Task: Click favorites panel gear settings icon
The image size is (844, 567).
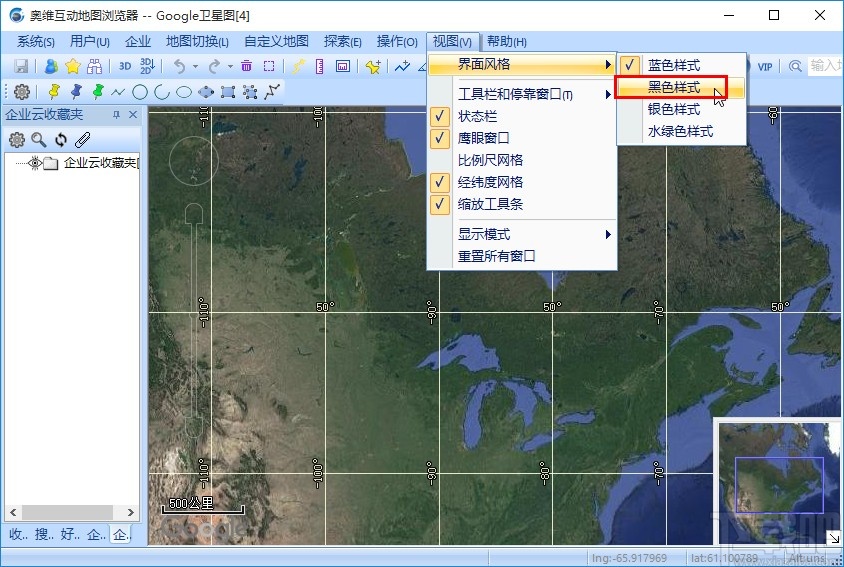Action: click(17, 140)
